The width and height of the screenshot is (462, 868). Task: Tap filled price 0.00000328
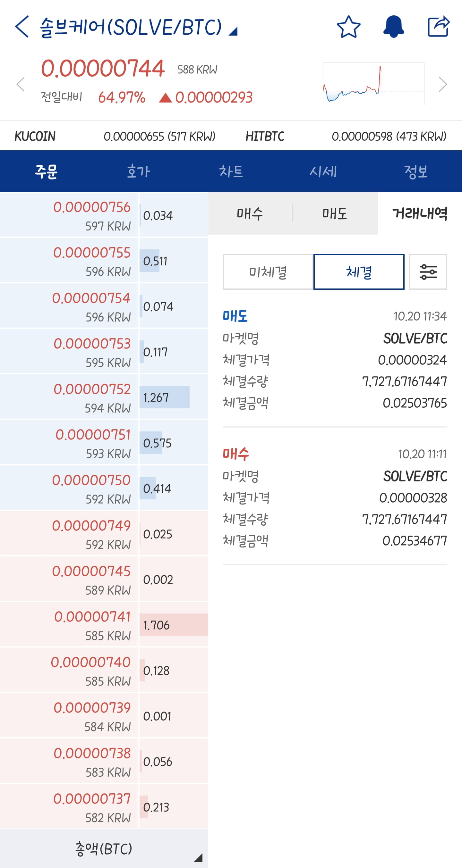click(x=413, y=498)
